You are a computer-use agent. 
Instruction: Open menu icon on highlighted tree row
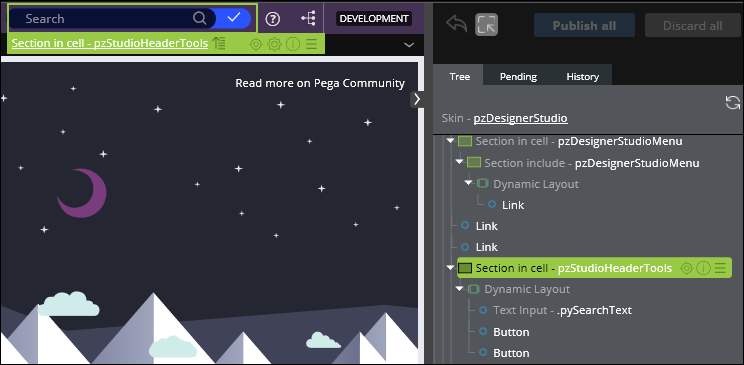click(x=720, y=269)
